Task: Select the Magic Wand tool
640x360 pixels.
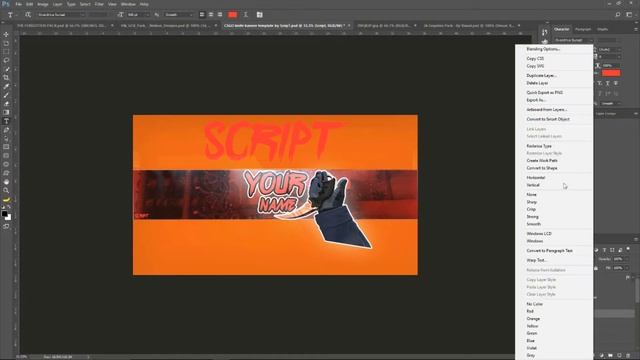Action: click(6, 69)
